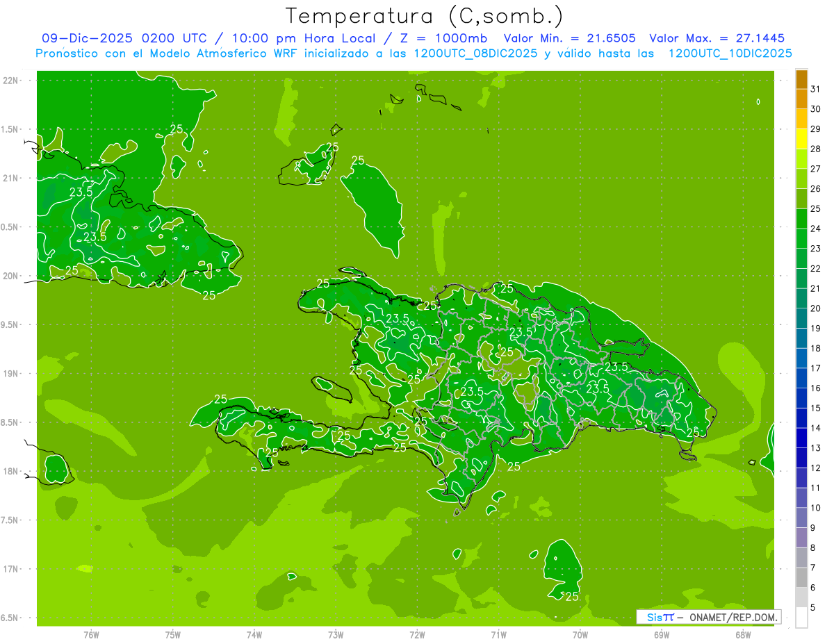Pick the light green swatch between 26 and 27
The height and width of the screenshot is (644, 834).
coord(801,179)
